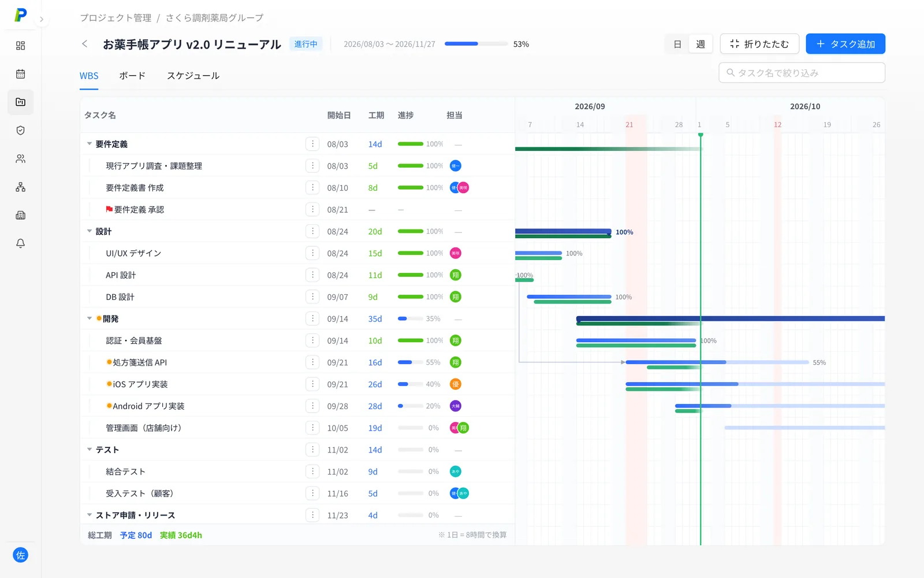Open さくら調剤薬局グループ breadcrumb link
Image resolution: width=924 pixels, height=578 pixels.
tap(214, 18)
